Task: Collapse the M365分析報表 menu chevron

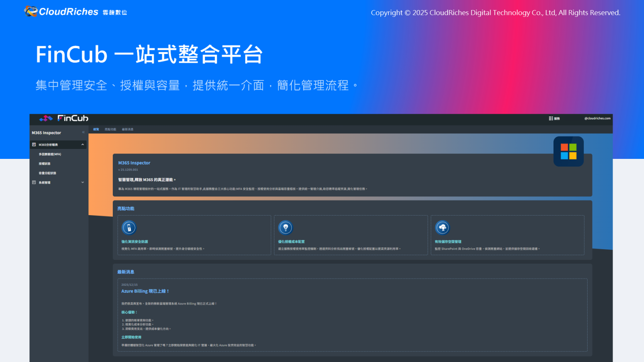Action: pyautogui.click(x=83, y=144)
